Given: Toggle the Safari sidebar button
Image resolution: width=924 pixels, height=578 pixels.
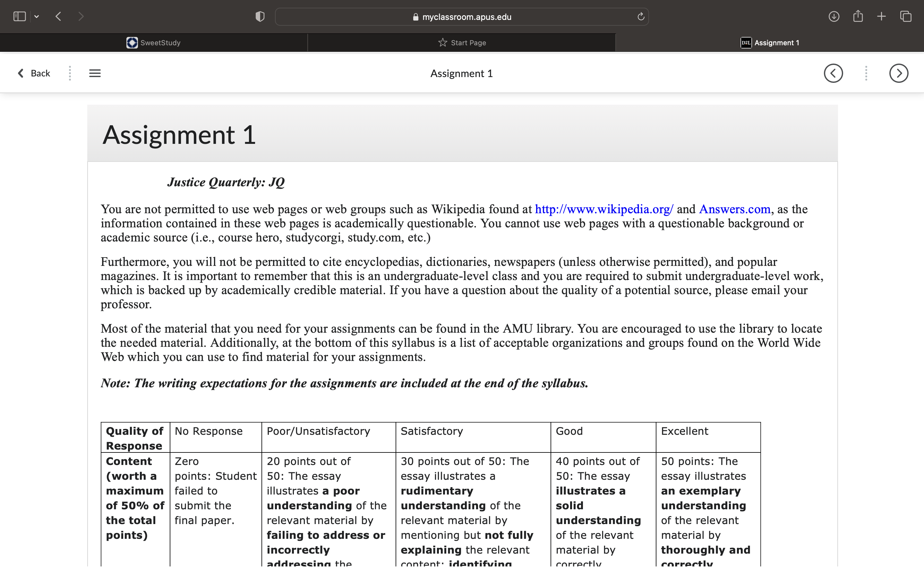Looking at the screenshot, I should [20, 16].
